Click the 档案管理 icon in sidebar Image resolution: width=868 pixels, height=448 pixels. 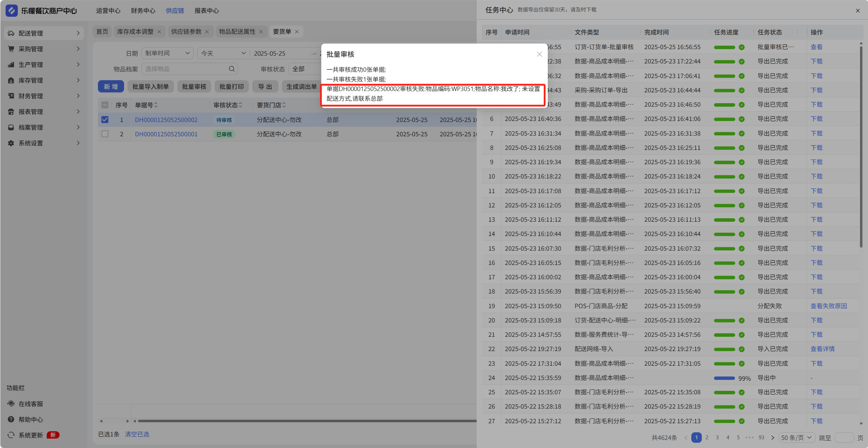11,127
